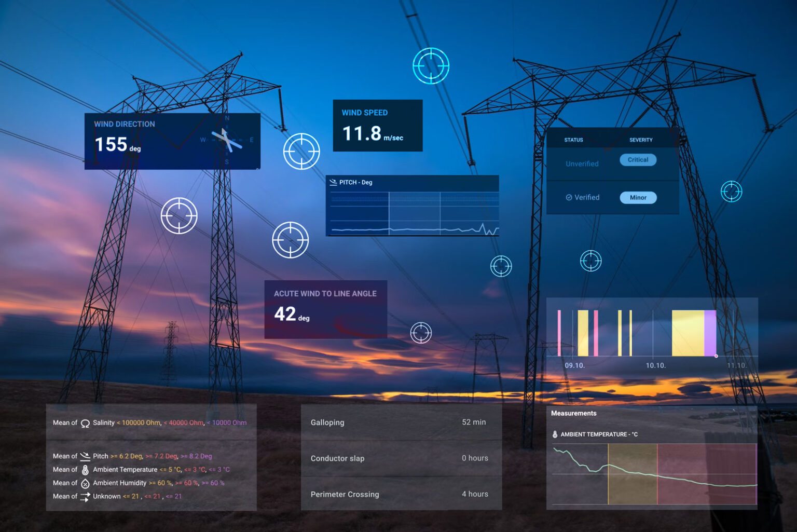This screenshot has width=797, height=532.
Task: Click the handle at the end of the event timeline
Action: point(716,357)
